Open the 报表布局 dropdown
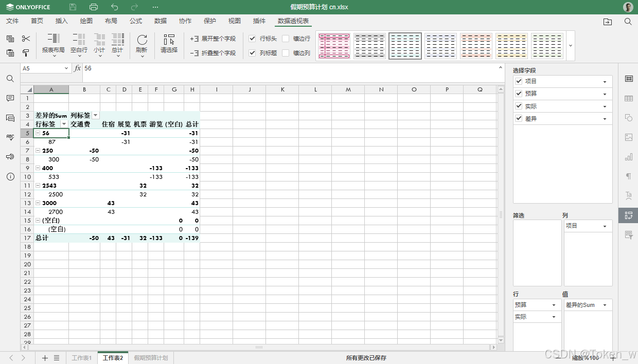This screenshot has width=638, height=364. coord(54,45)
